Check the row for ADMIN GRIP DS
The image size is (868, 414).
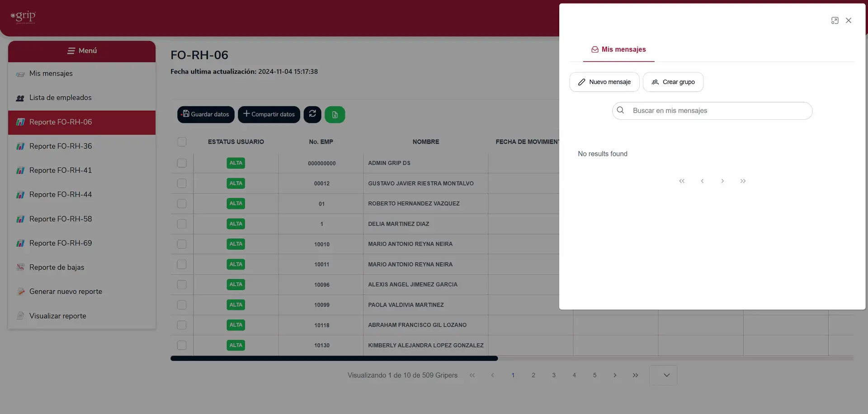tap(182, 163)
